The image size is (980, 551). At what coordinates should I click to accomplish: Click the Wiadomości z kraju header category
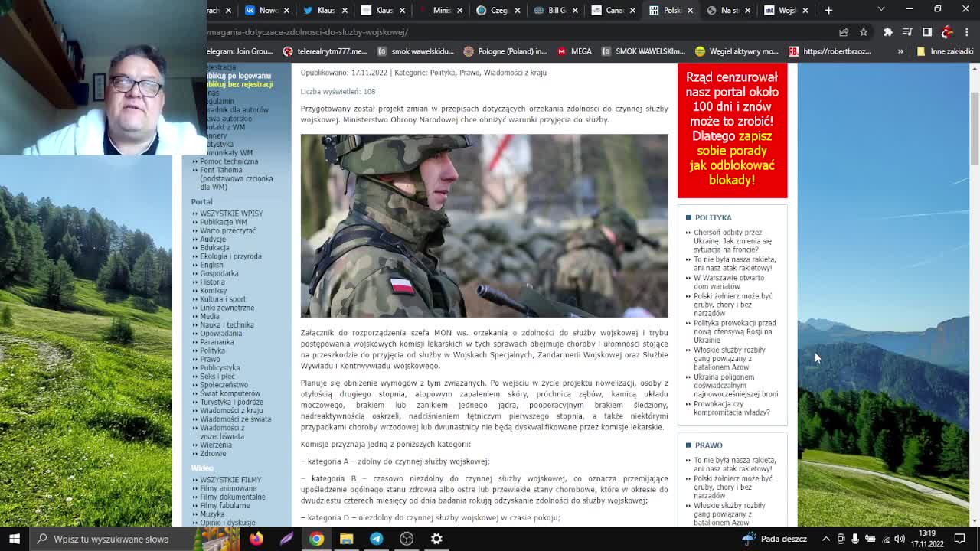(x=515, y=73)
